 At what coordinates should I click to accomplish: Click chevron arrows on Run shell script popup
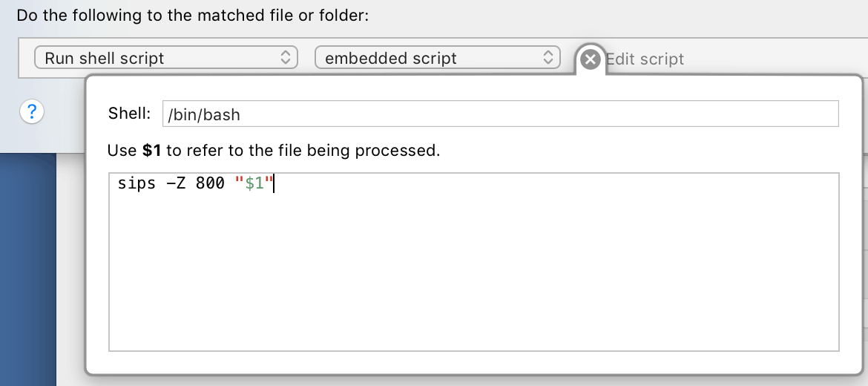point(286,58)
